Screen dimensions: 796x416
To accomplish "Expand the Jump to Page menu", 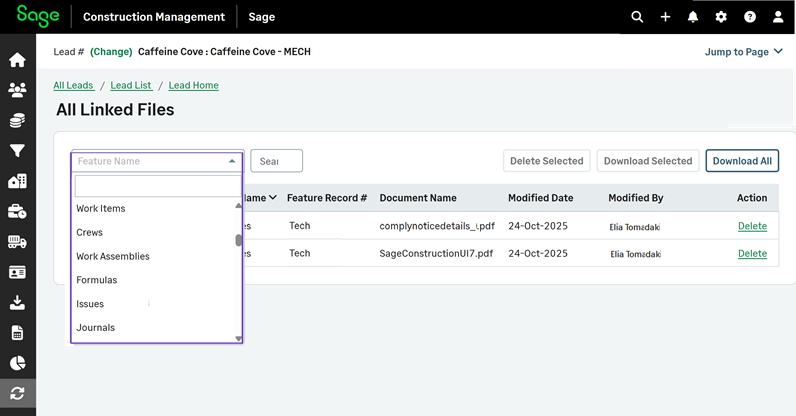I will [742, 52].
